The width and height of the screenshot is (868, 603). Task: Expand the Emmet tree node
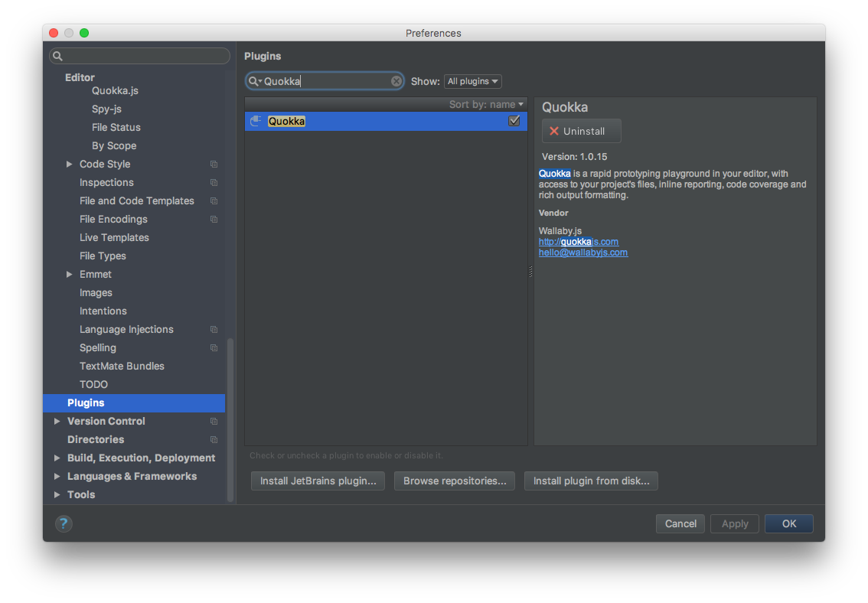tap(69, 274)
